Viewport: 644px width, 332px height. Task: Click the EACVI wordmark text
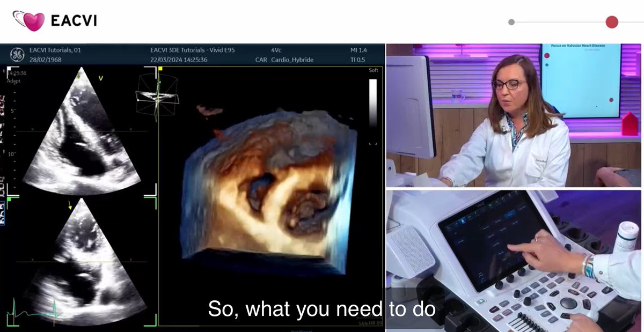pyautogui.click(x=74, y=21)
